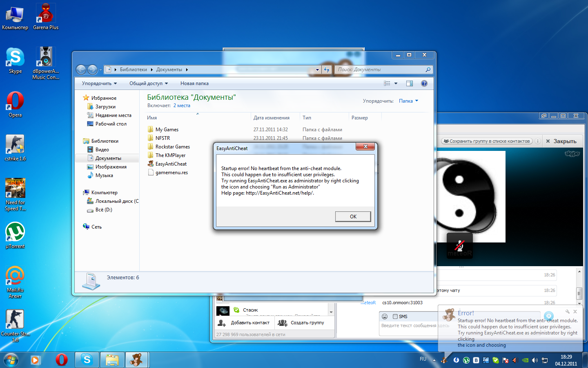The image size is (588, 368).
Task: Open dBpowerAMP Music Converter desktop shortcut
Action: 46,63
